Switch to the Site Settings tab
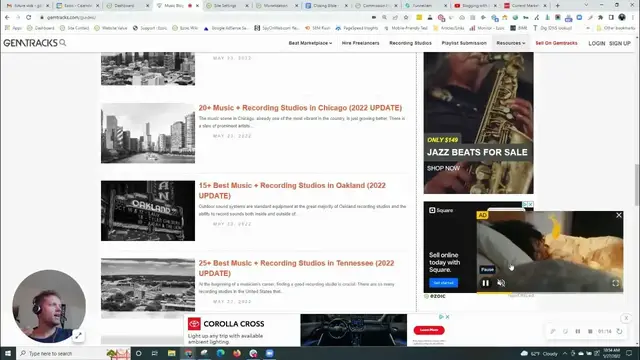640x360 pixels. click(x=227, y=6)
